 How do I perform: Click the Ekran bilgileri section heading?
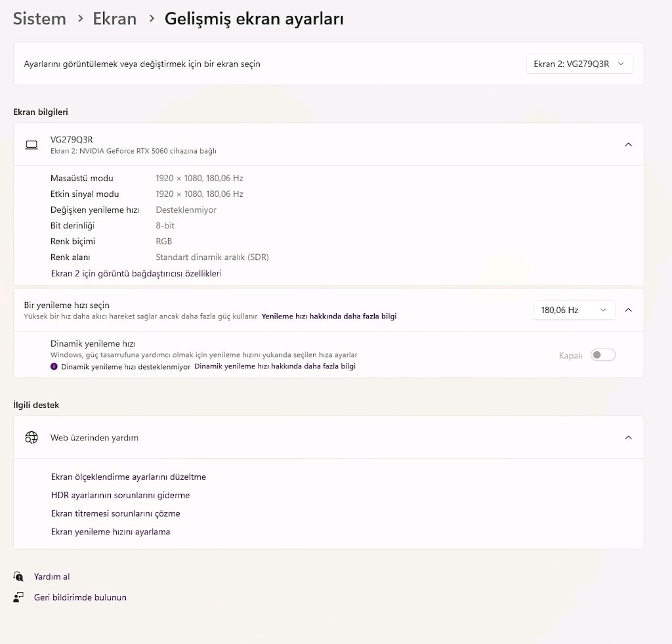tap(41, 112)
